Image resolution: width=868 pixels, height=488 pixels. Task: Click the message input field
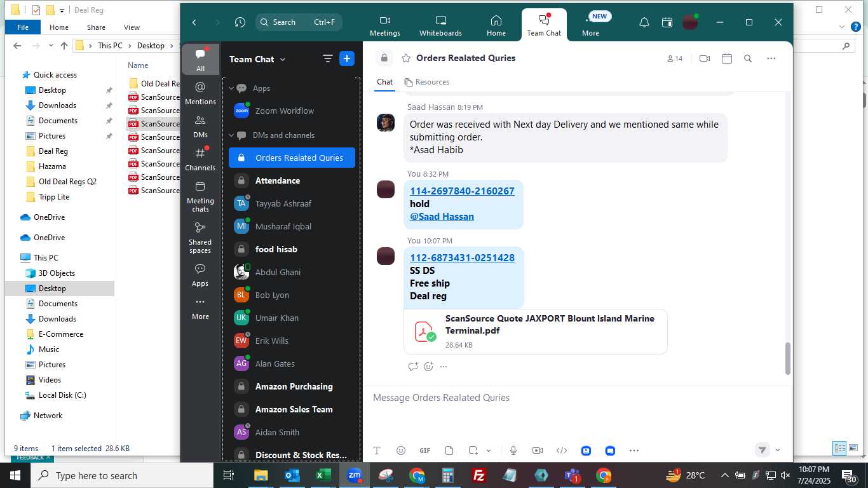click(x=577, y=398)
